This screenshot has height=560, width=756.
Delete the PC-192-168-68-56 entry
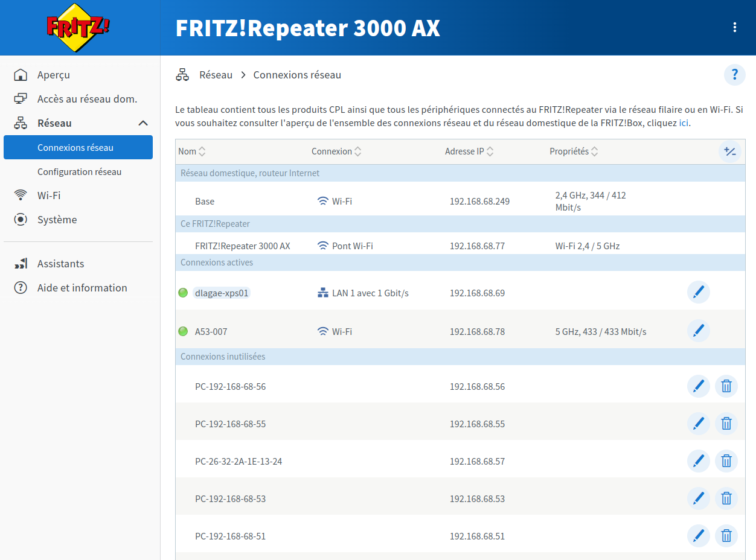coord(726,386)
